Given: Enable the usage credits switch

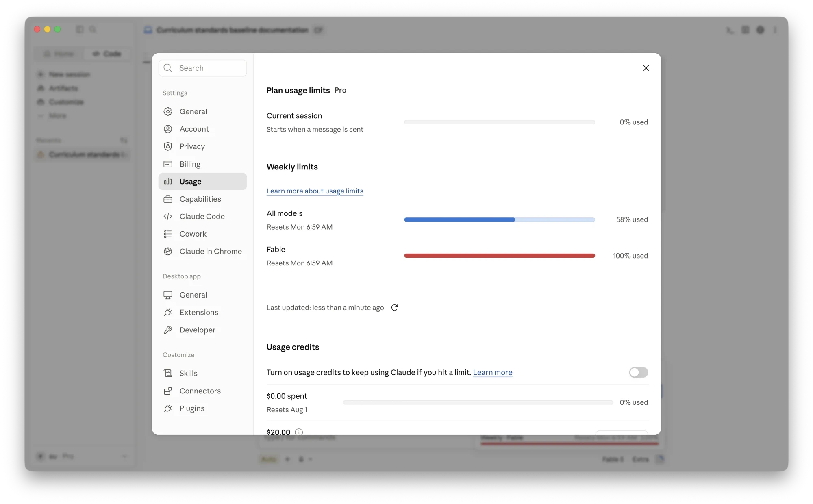Looking at the screenshot, I should tap(638, 372).
